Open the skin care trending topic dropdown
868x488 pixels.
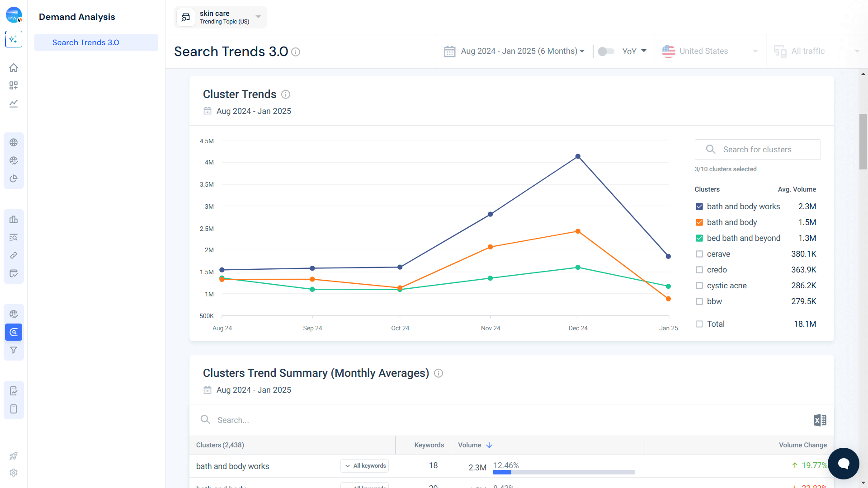pos(258,17)
